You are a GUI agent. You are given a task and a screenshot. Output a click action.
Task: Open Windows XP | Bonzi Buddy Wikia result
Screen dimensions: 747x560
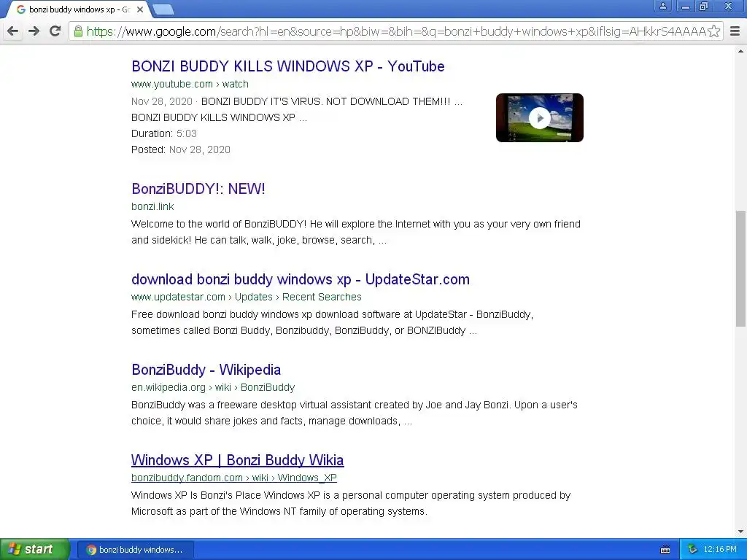tap(238, 460)
